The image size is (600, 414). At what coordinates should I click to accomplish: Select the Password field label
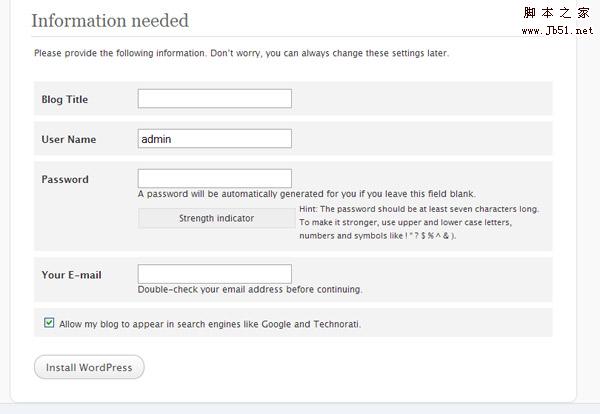tap(65, 180)
